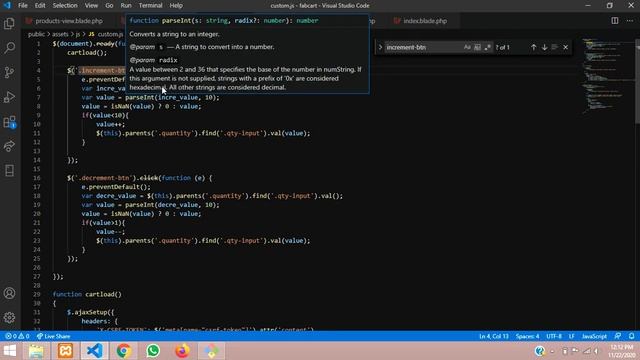640x360 pixels.
Task: Expand the replace field chevron in find widget
Action: 380,47
